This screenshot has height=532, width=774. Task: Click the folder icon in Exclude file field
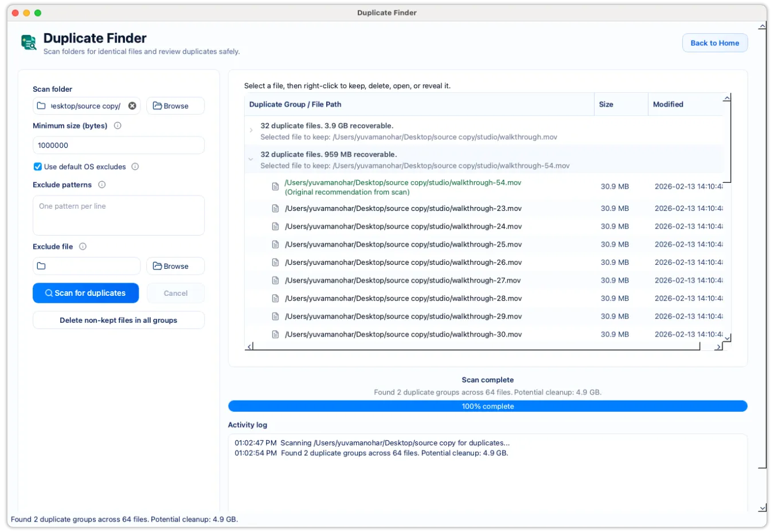tap(41, 266)
